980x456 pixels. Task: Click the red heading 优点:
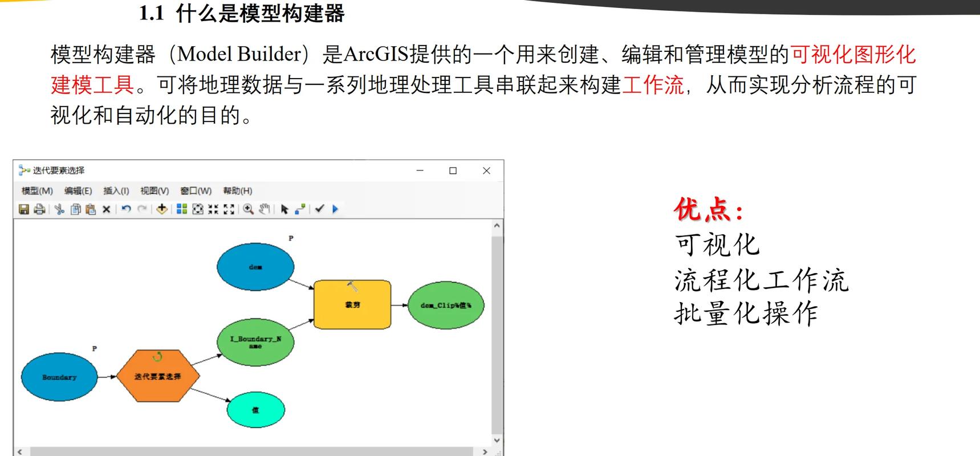pos(709,209)
